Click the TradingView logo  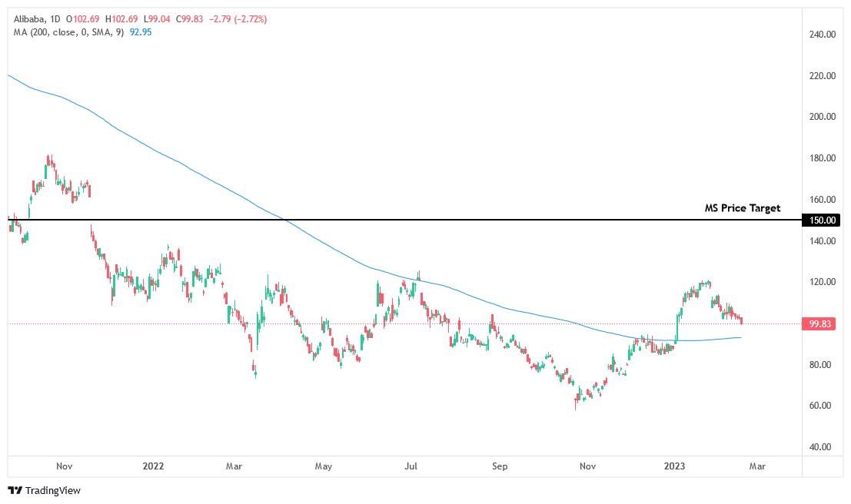[45, 490]
